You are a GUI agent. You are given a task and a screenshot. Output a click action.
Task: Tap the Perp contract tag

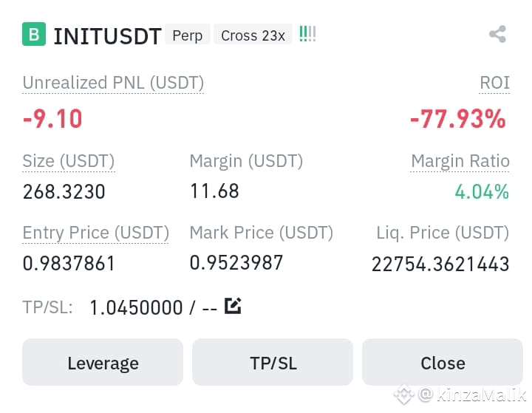187,35
